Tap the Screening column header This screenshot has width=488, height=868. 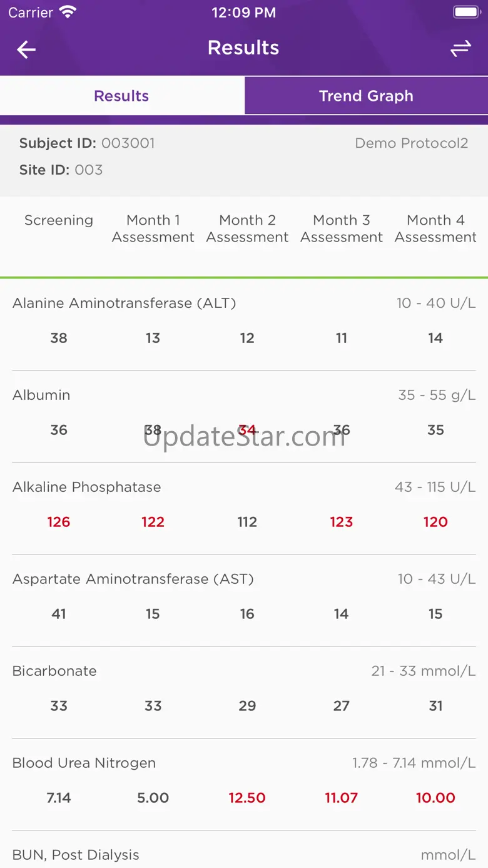pos(59,220)
